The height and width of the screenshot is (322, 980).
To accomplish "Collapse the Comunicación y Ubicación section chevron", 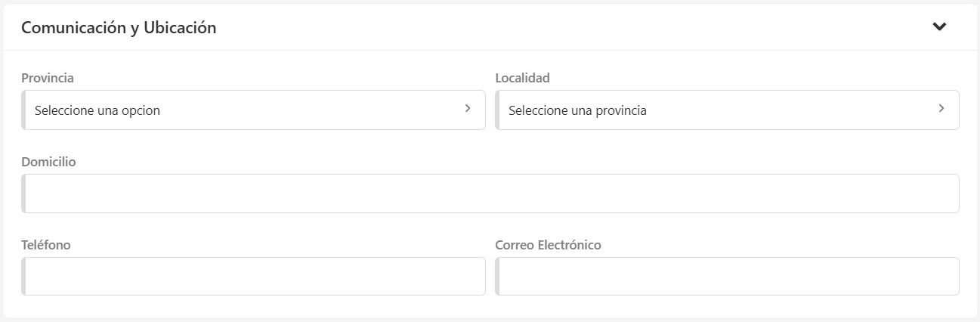I will tap(939, 27).
